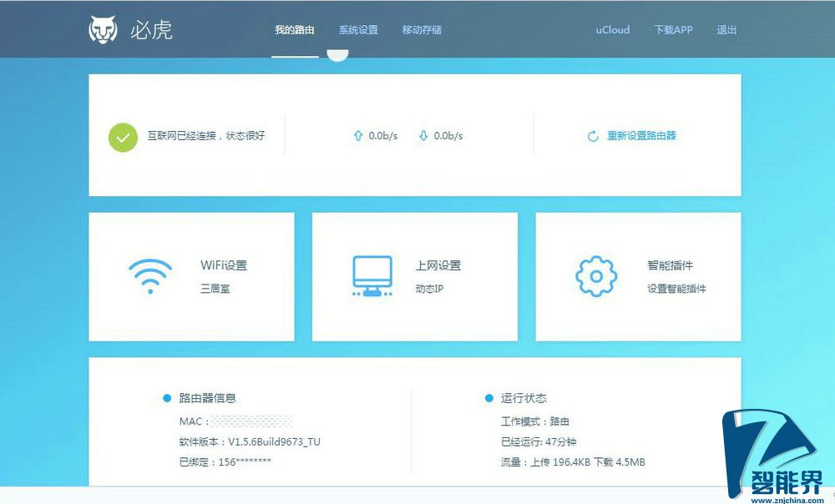Image resolution: width=835 pixels, height=504 pixels.
Task: Click the blue upload speed arrow icon
Action: [357, 135]
